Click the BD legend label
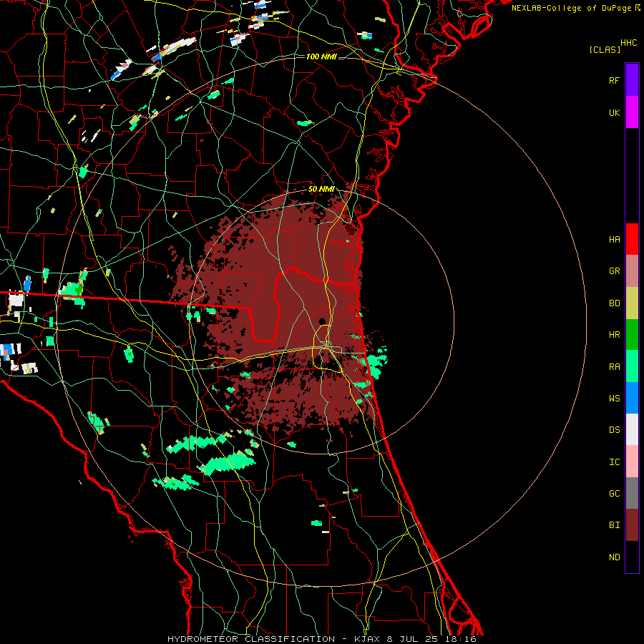 (615, 303)
